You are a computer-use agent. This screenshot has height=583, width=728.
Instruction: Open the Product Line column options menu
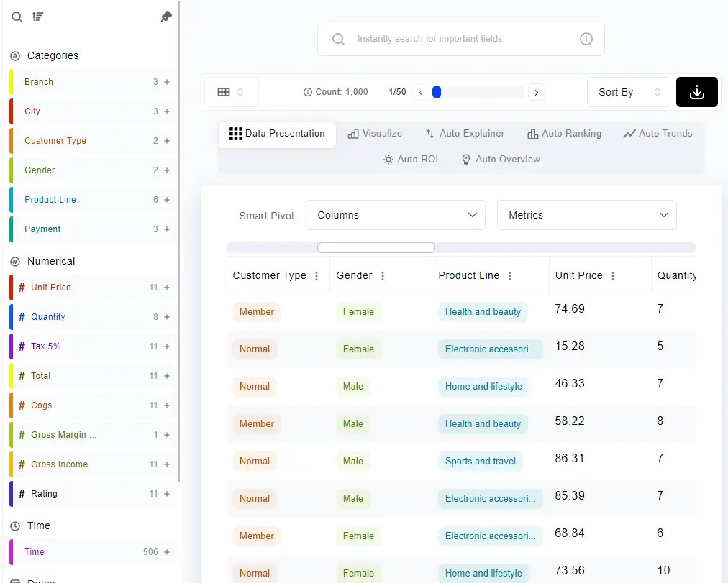(509, 275)
